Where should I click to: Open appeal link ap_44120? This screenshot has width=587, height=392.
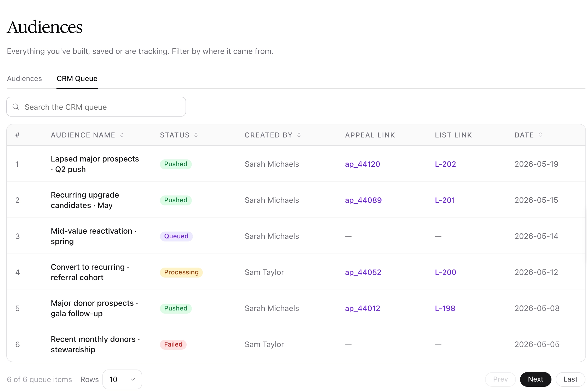pos(362,164)
